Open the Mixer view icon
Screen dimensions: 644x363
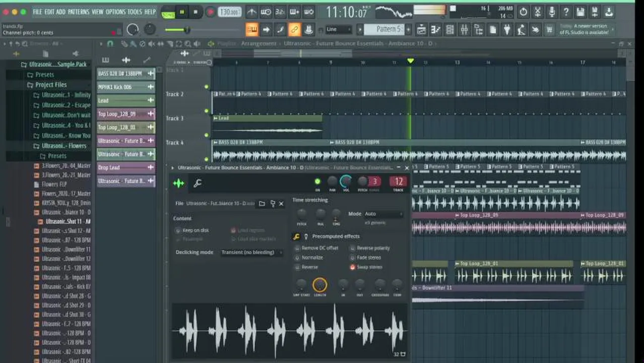464,30
